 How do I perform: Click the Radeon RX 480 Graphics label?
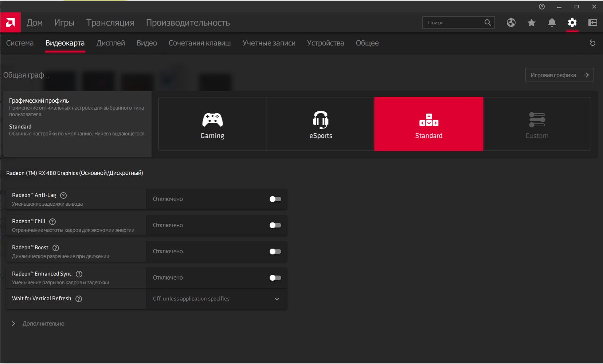[75, 173]
